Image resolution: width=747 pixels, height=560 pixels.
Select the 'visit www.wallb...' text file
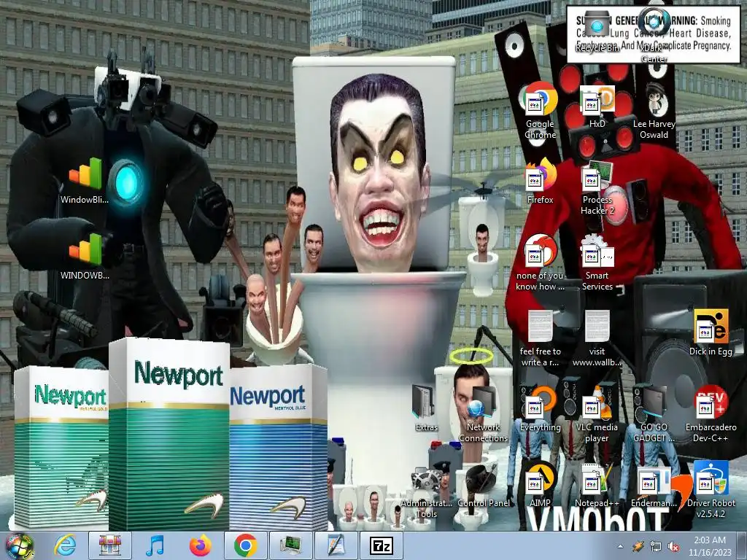click(597, 338)
